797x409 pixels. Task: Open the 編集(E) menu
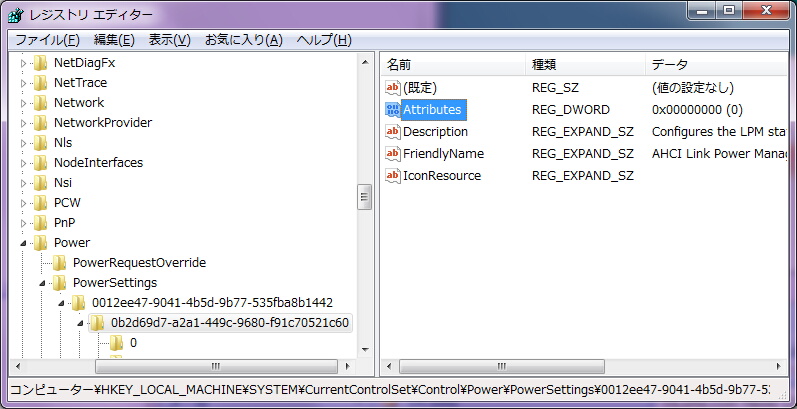tap(114, 40)
